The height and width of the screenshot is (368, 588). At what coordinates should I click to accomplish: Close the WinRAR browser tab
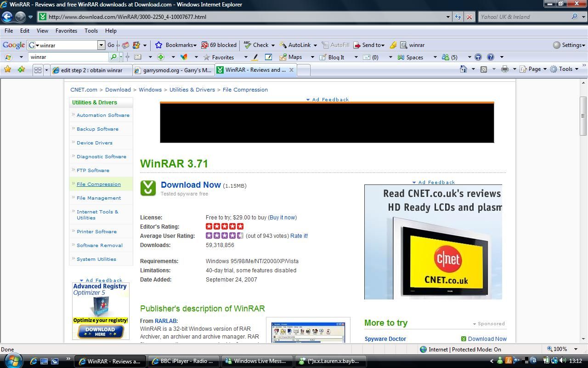pos(291,70)
